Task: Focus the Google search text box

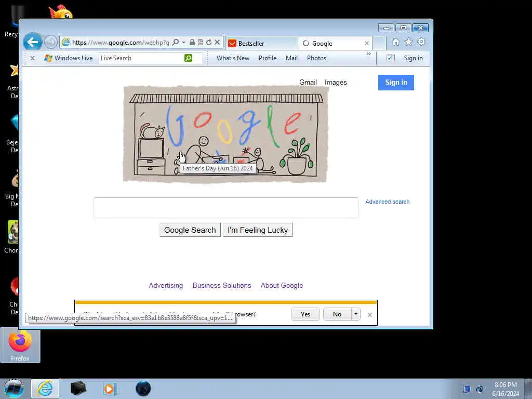Action: coord(226,208)
